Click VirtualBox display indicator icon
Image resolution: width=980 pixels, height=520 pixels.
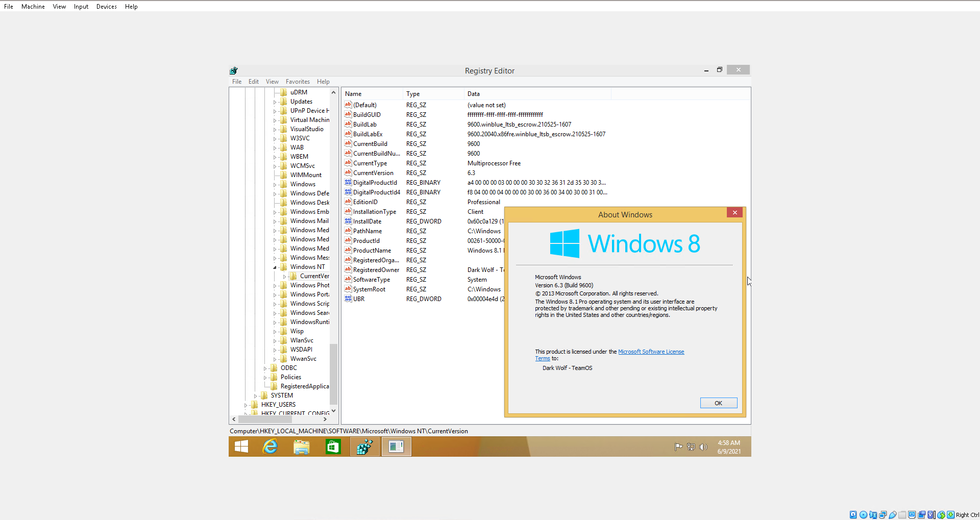point(912,515)
